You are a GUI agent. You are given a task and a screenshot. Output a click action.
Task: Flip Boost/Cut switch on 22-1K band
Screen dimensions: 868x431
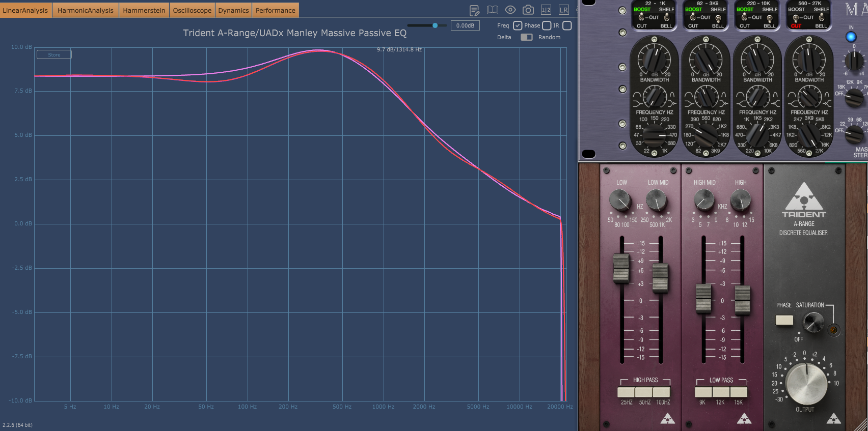click(641, 17)
